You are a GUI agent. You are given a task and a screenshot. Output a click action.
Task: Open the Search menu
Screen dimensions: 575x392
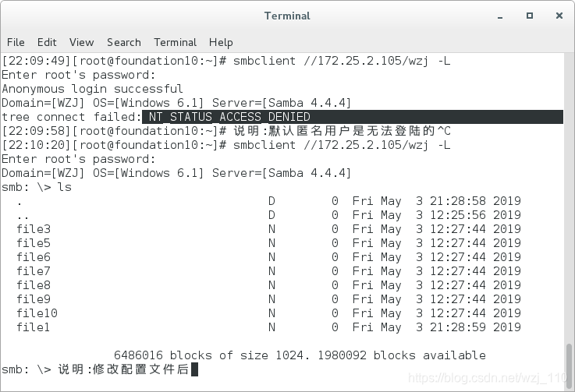click(124, 43)
